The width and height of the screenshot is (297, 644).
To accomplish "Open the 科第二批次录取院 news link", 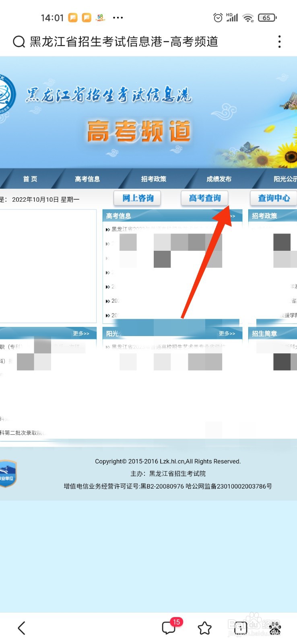I will (x=22, y=433).
